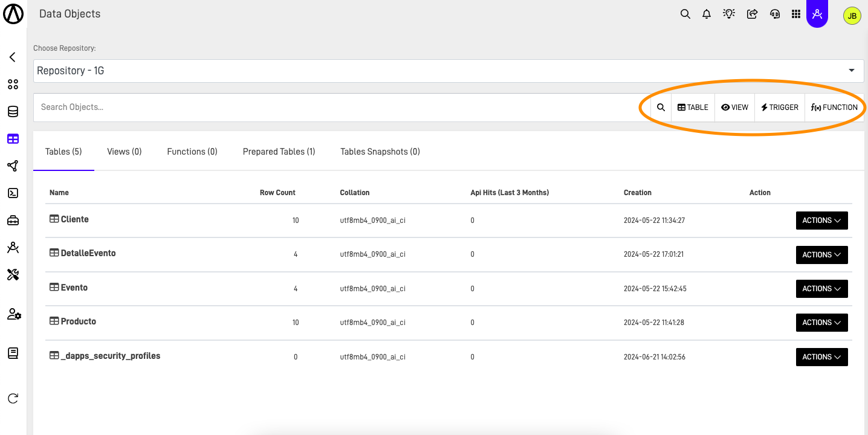Click the Row Count column header
The height and width of the screenshot is (435, 868).
pos(277,193)
